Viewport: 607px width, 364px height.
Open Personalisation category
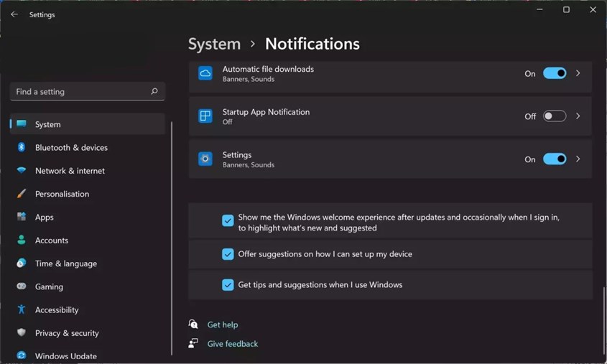pos(88,194)
